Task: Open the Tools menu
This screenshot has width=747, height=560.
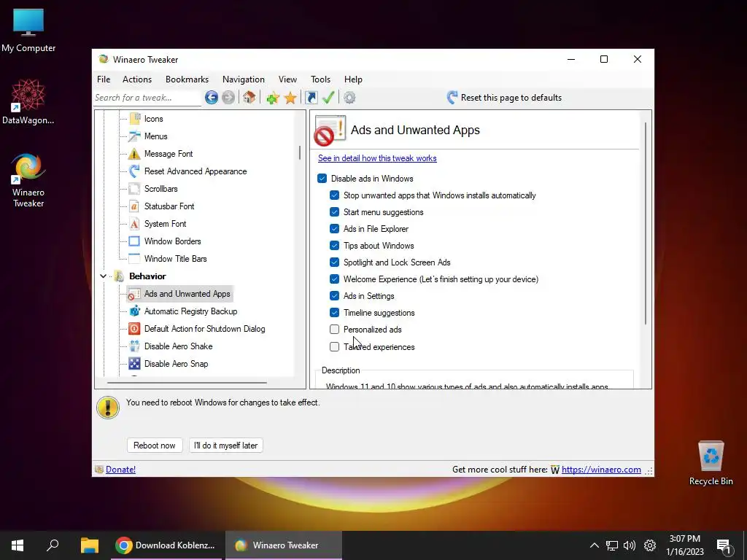Action: [321, 79]
